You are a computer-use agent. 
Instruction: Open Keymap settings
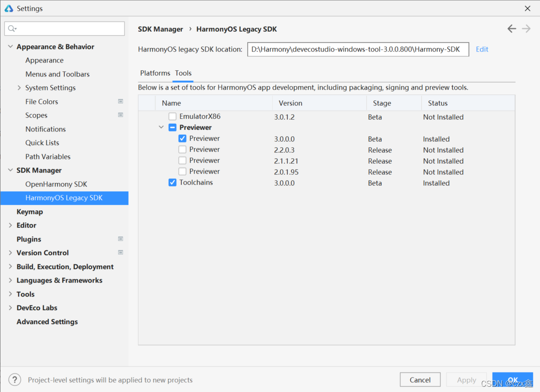30,212
